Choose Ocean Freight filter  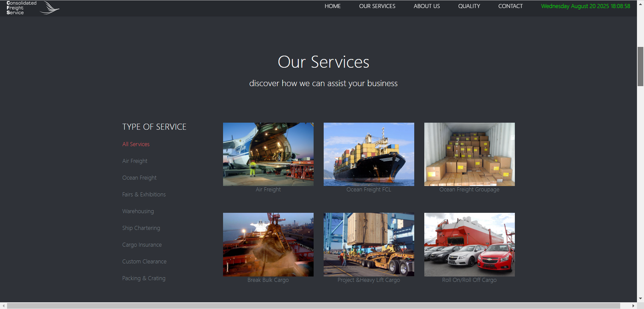139,178
